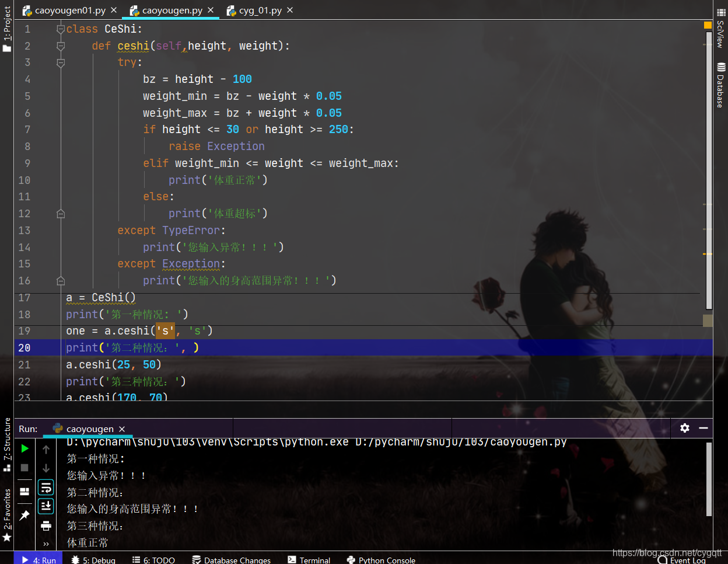Print the Run console output
This screenshot has width=728, height=564.
46,526
